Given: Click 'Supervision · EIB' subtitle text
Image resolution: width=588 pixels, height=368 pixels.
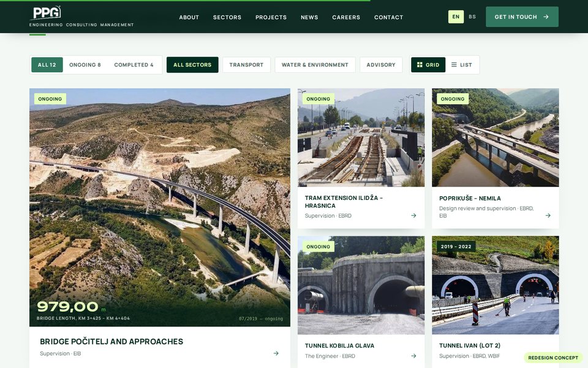Looking at the screenshot, I should pyautogui.click(x=61, y=353).
